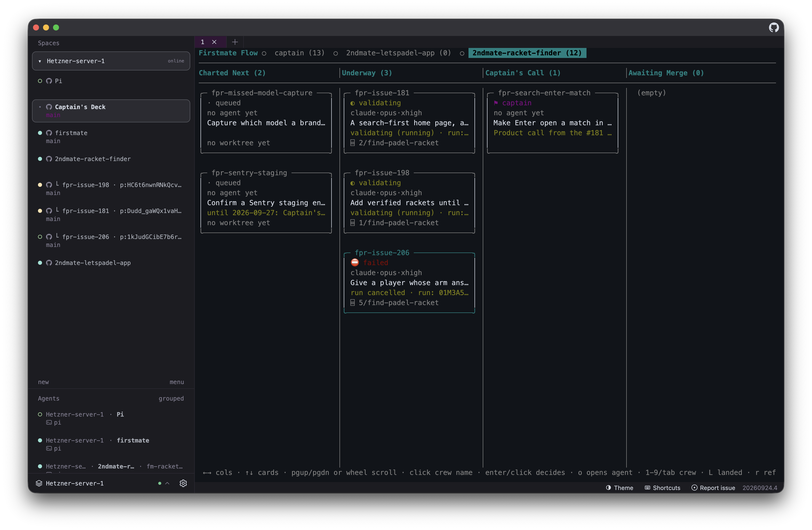812x530 pixels.
Task: Open the fpr-issue-181 card title
Action: click(382, 93)
